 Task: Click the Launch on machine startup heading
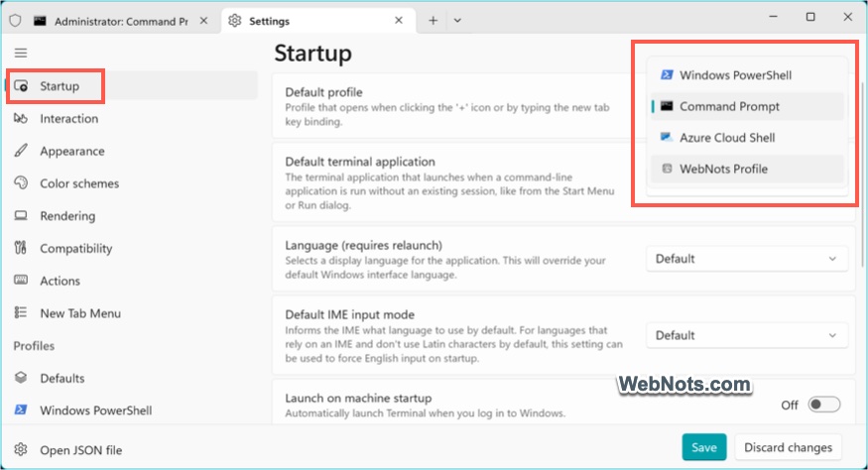tap(358, 398)
